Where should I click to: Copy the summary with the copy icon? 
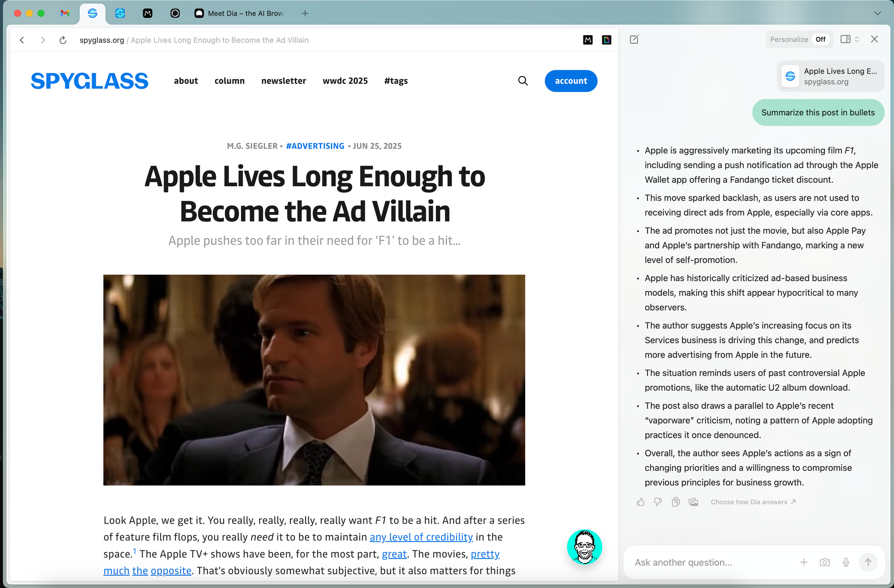tap(676, 502)
